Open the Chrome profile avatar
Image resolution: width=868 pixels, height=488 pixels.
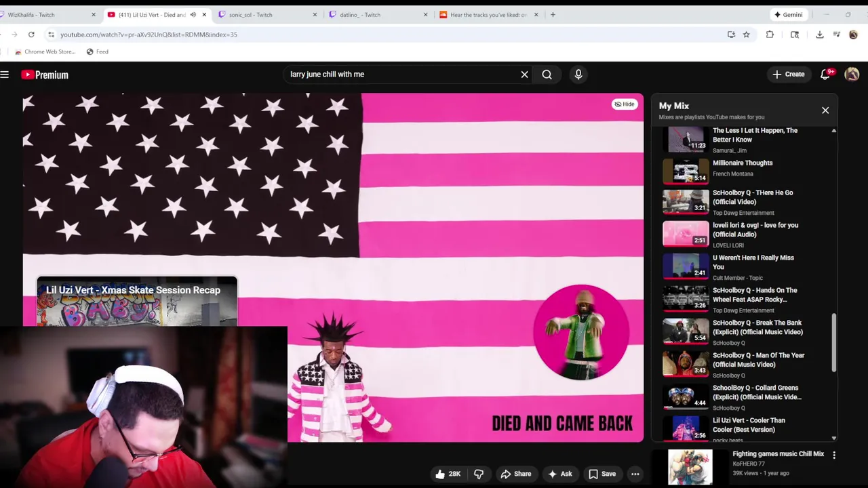(853, 35)
